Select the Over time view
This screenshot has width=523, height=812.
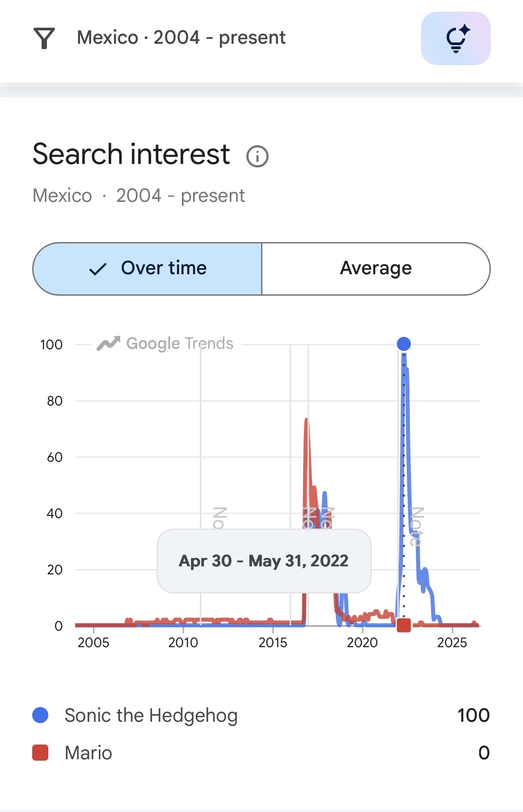(148, 269)
